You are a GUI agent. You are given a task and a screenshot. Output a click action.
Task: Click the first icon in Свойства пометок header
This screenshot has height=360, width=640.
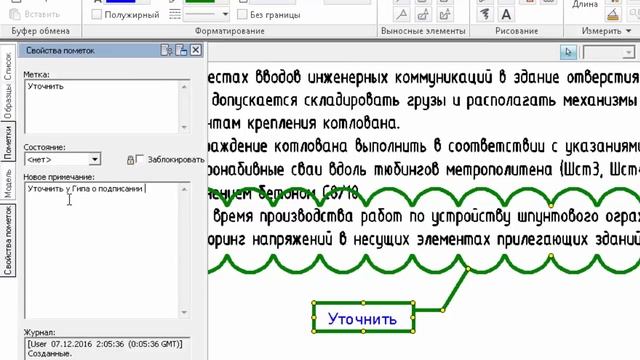167,50
